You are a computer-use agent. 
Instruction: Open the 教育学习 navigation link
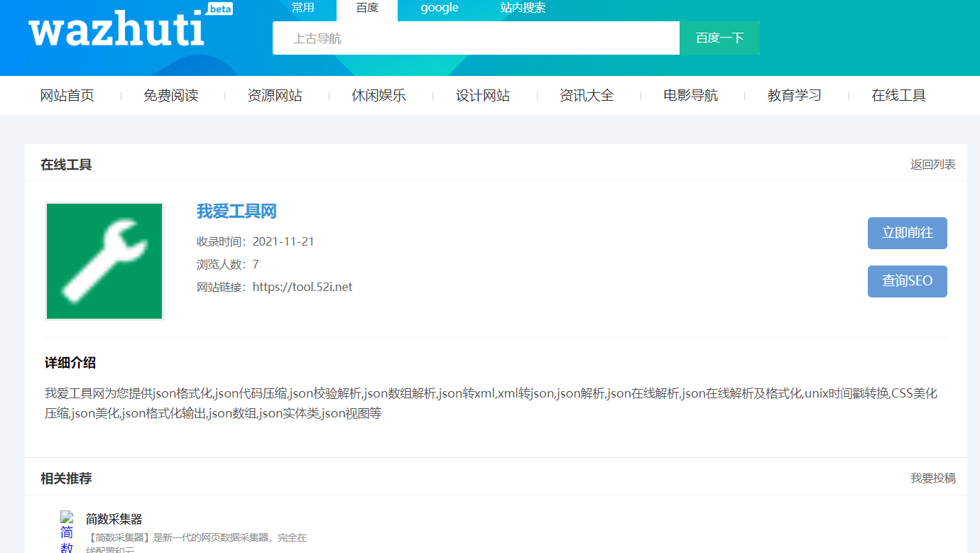[794, 95]
